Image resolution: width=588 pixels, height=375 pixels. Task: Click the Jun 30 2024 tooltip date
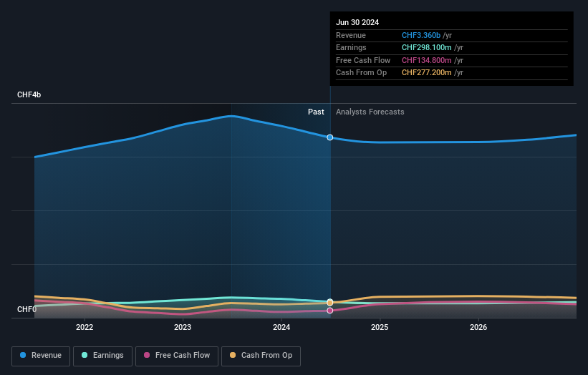(x=357, y=22)
